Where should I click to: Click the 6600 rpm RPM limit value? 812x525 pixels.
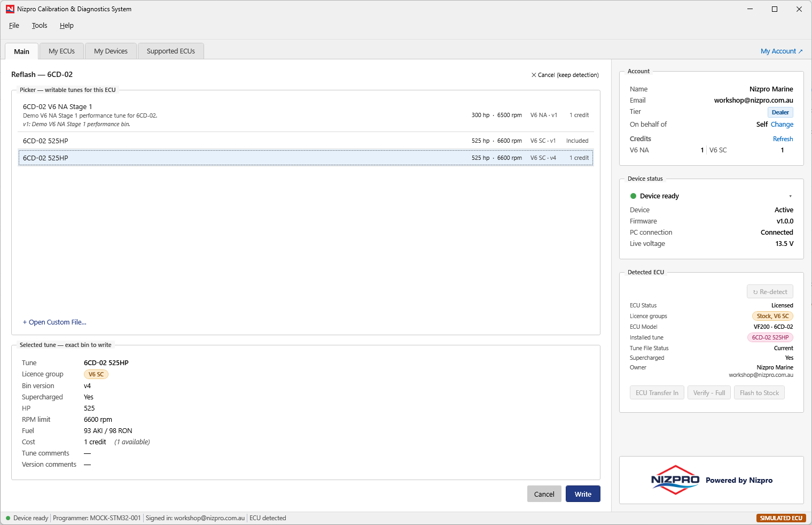click(x=98, y=420)
